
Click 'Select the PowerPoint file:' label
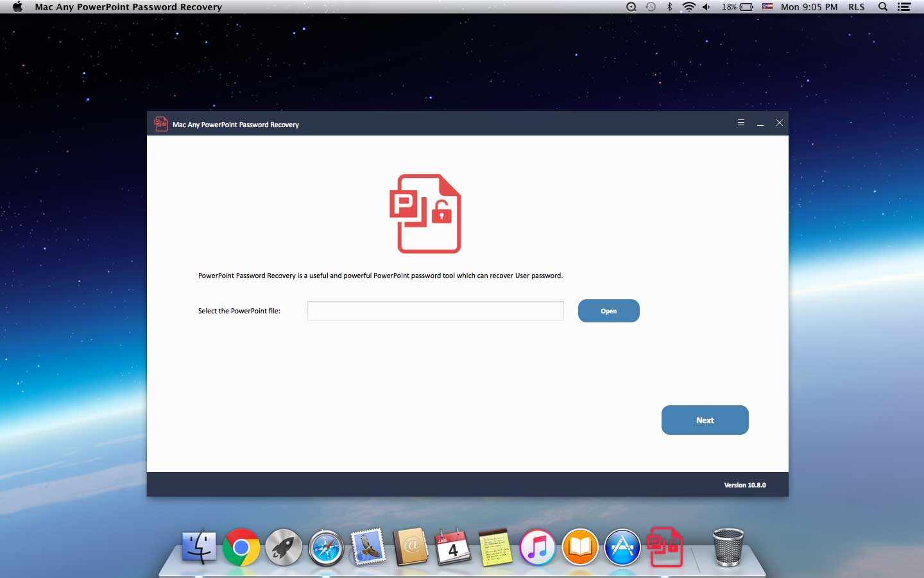click(x=239, y=311)
